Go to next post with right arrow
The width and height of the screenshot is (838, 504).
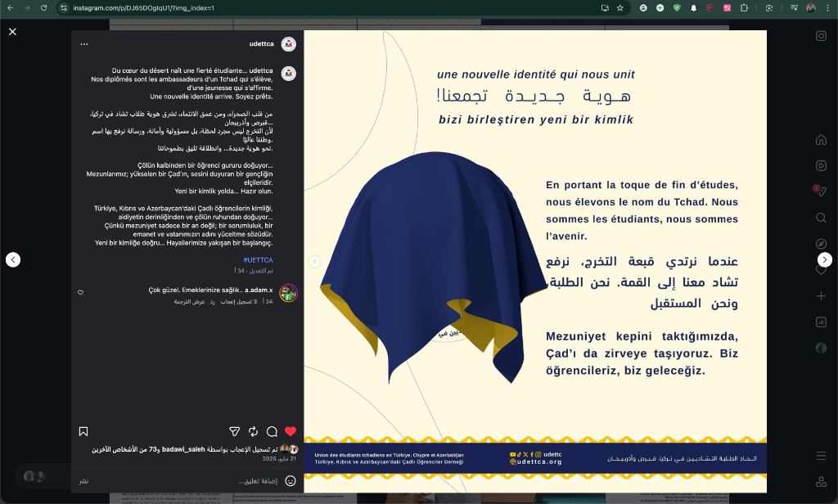pos(825,259)
